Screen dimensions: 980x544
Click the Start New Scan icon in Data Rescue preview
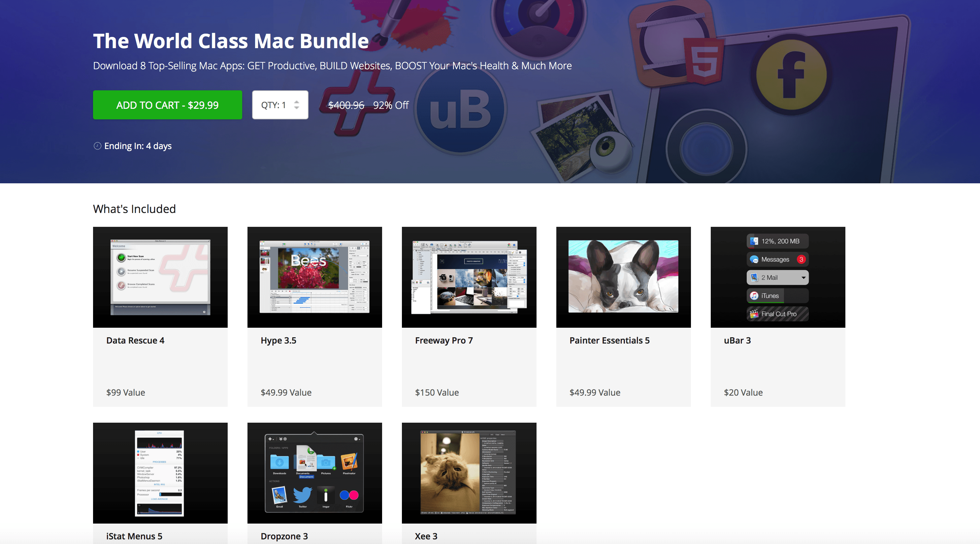[121, 258]
